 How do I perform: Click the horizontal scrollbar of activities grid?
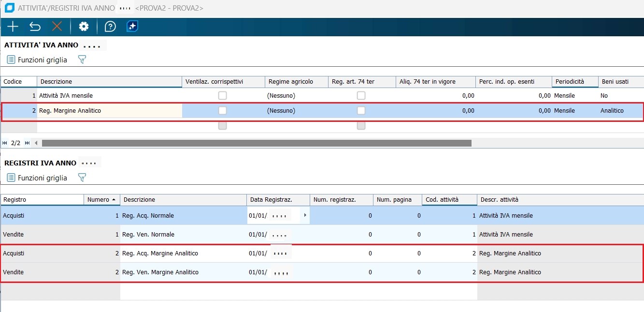pos(256,143)
